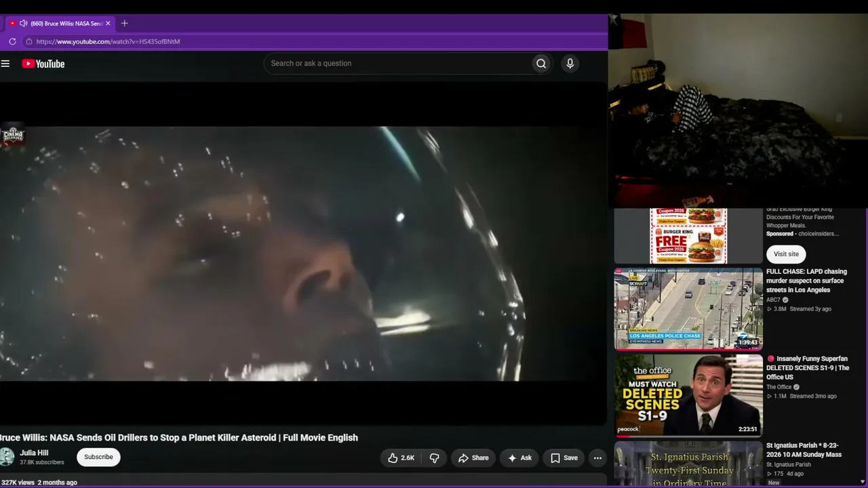
Task: Open the LAPD chase video thumbnail
Action: point(688,308)
